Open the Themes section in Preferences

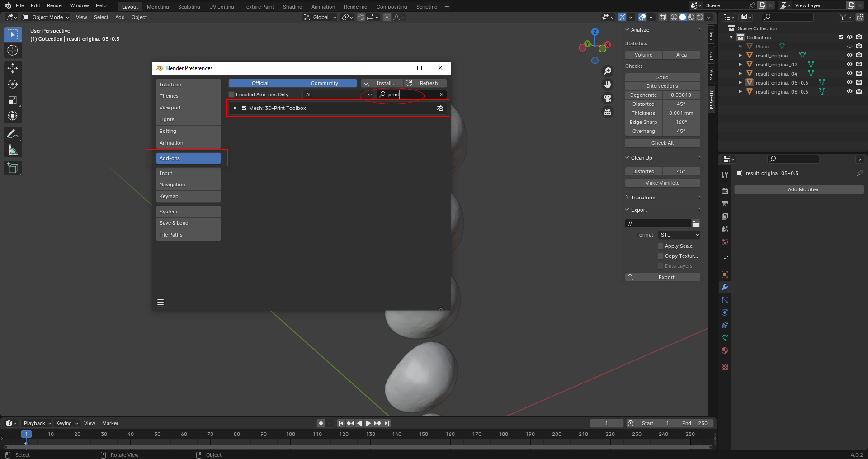pos(189,96)
